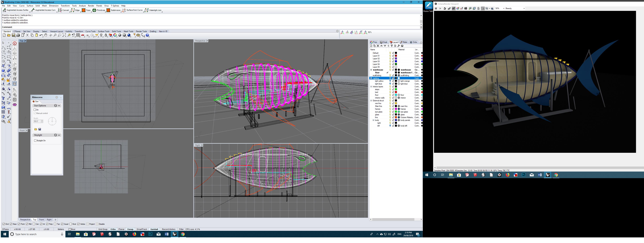Toggle the Quad osnap checkbox

tap(62, 224)
